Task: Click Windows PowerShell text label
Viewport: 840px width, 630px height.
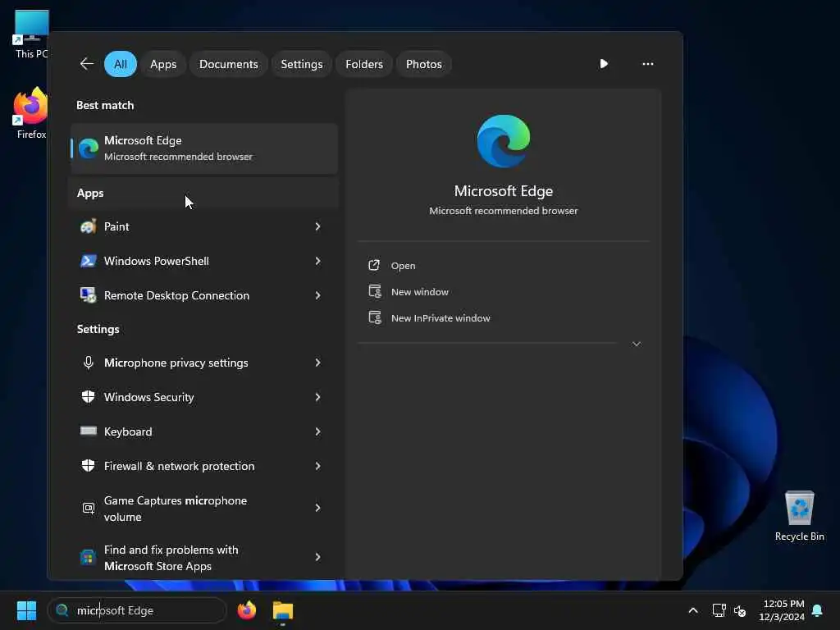Action: [x=157, y=261]
